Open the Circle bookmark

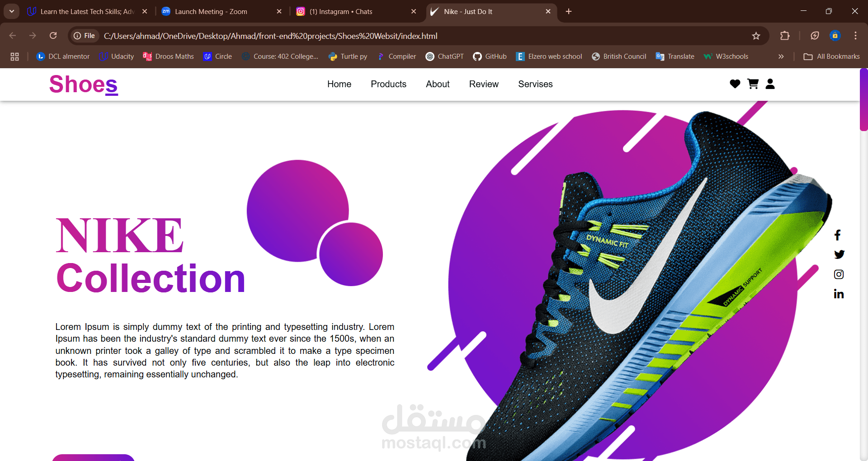point(217,56)
